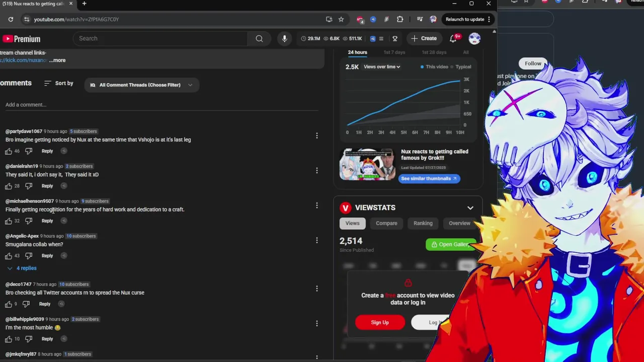Click See similar thumbnails button
The width and height of the screenshot is (644, 362).
pos(429,178)
